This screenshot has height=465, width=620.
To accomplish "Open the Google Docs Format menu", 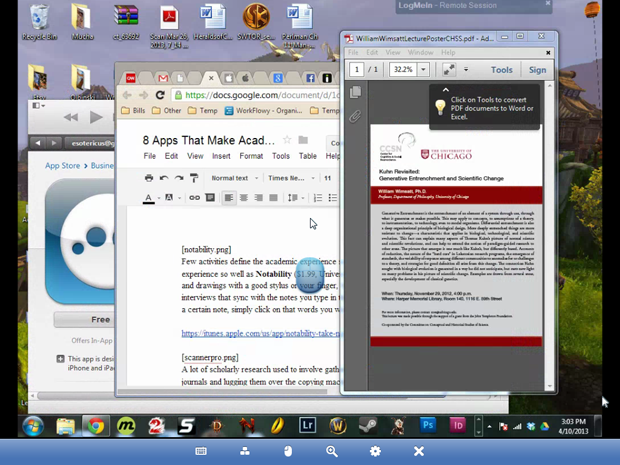I will coord(251,156).
